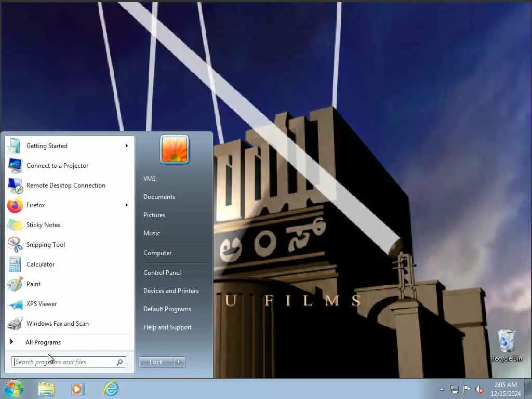Launch Remote Desktop Connection icon
532x399 pixels.
(x=15, y=185)
